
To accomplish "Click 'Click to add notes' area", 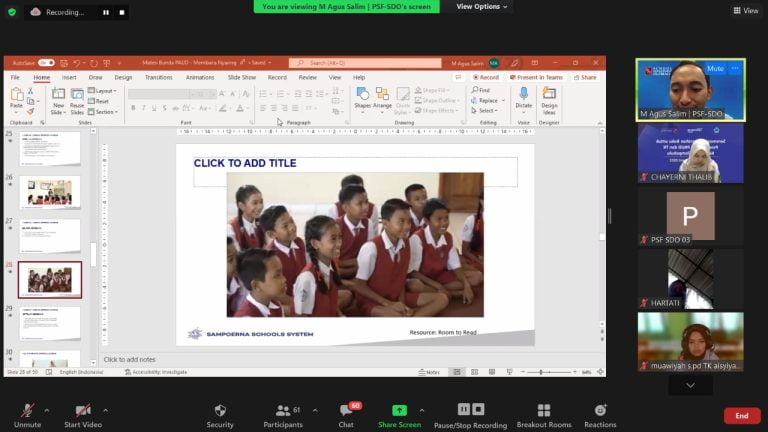I will [129, 360].
